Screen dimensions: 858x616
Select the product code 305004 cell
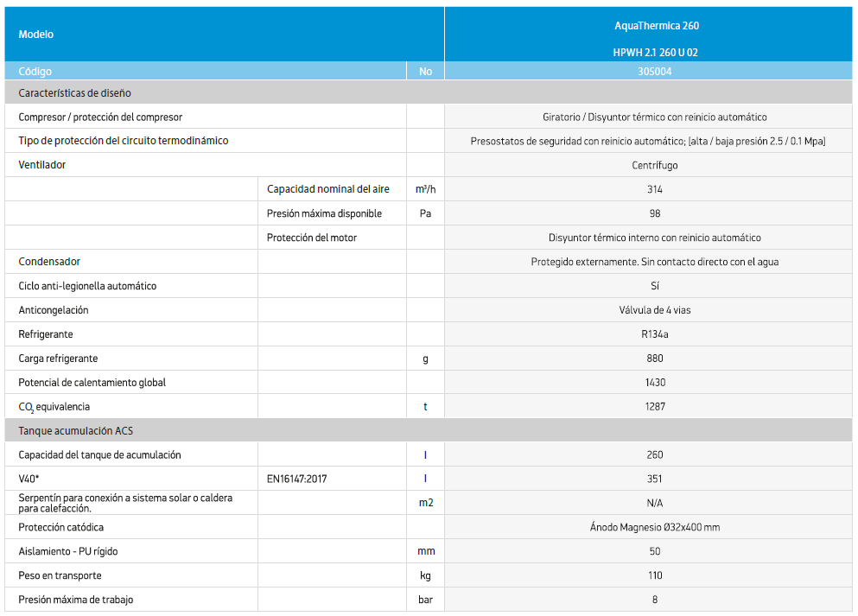tap(655, 72)
